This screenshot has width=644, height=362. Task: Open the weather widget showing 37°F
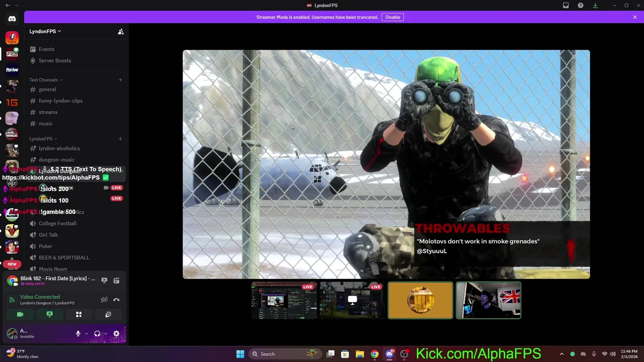tap(23, 354)
